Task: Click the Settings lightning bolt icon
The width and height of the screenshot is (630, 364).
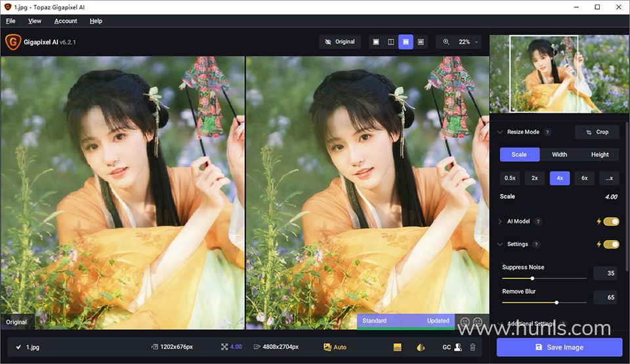Action: (x=598, y=244)
